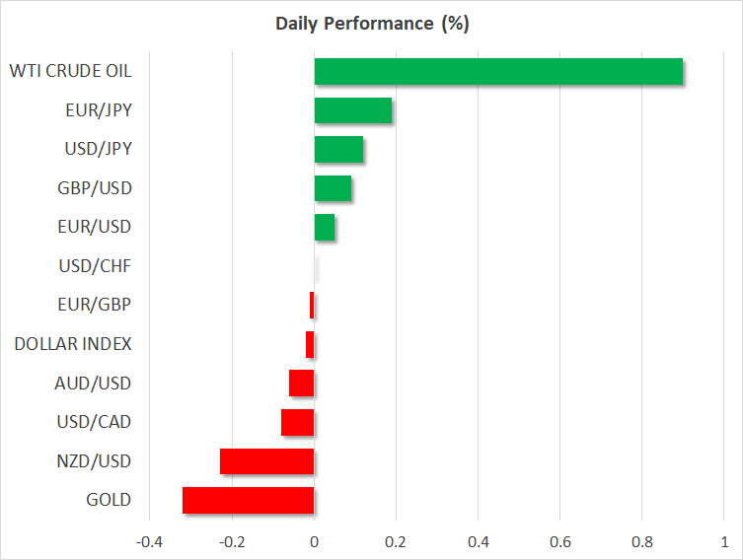
Task: Select the USD/CAD red bar
Action: (x=297, y=422)
